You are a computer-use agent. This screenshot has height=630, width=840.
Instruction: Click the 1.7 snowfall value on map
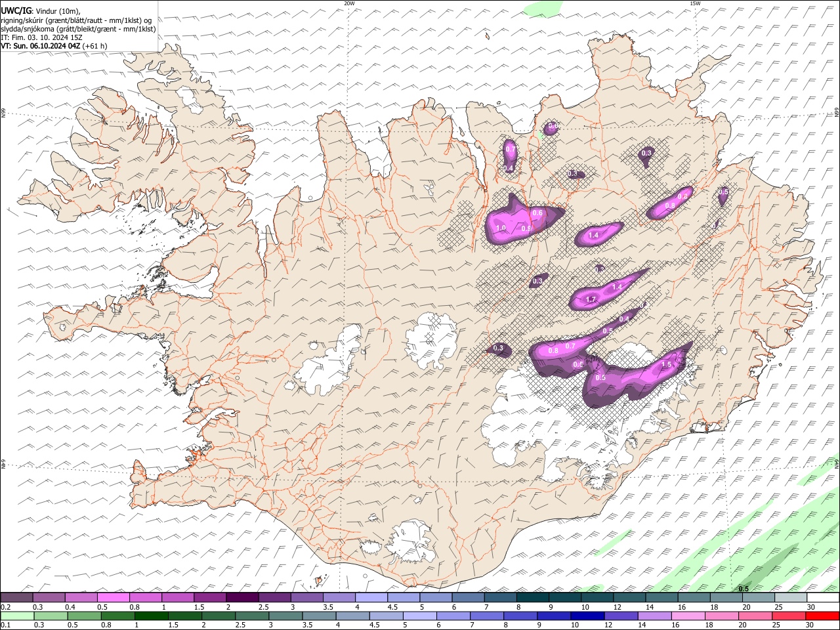591,299
